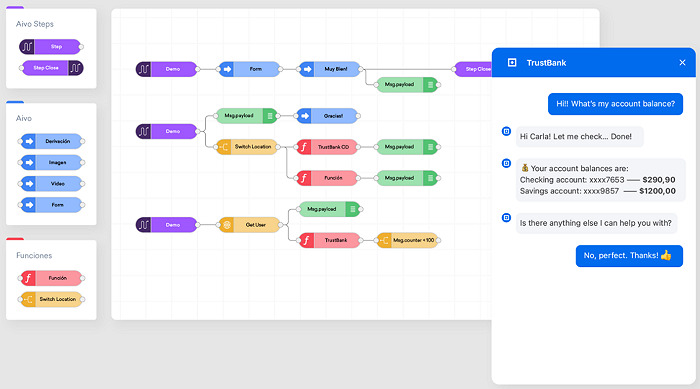700x389 pixels.
Task: Click the 'No, perfect. Thanks!' message bubble
Action: tap(629, 256)
